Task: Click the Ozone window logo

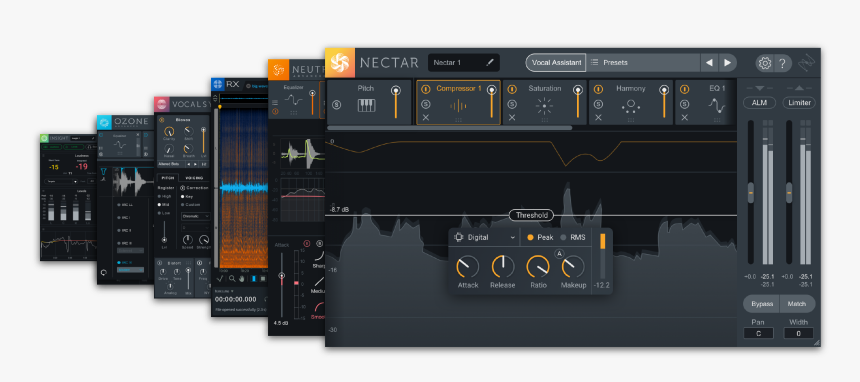Action: pos(104,122)
